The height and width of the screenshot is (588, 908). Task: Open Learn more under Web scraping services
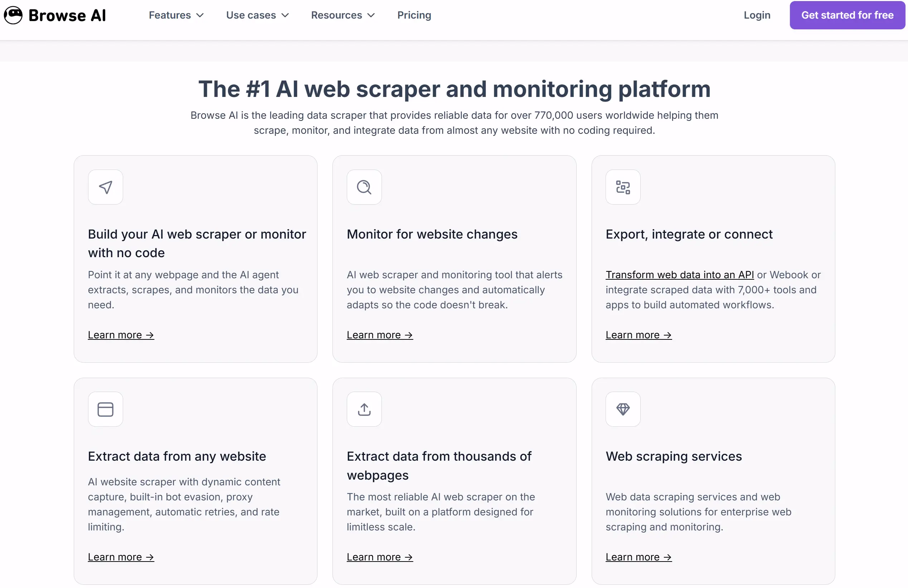638,557
